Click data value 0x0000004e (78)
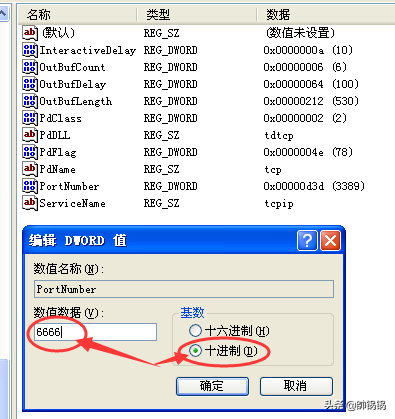Screen dimensions: 395x419 (308, 152)
